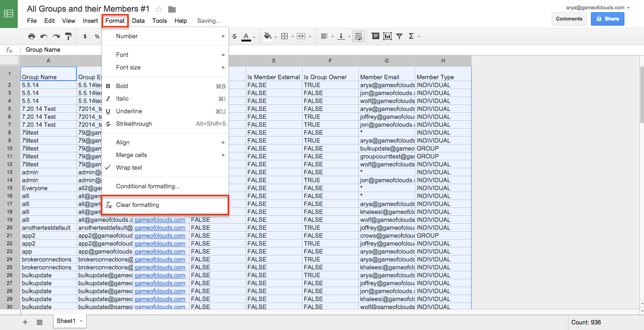Click the Italic icon in Format menu
The width and height of the screenshot is (644, 330).
pos(108,99)
